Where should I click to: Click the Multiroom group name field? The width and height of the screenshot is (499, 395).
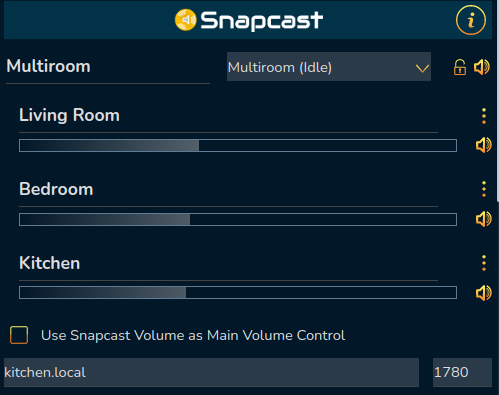[x=108, y=67]
